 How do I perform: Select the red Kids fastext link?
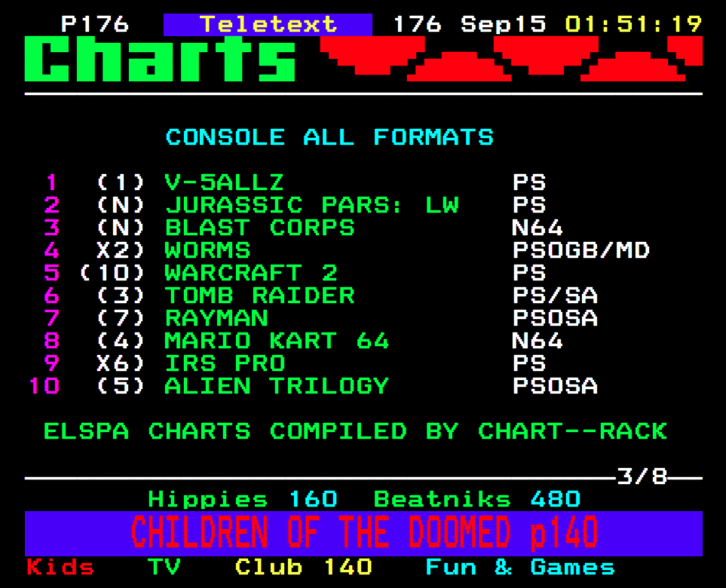point(60,567)
